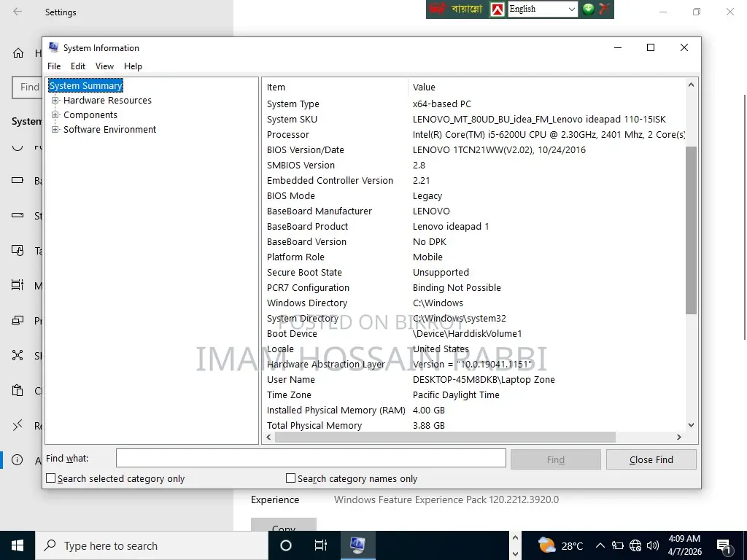Select System Summary in the tree
This screenshot has width=747, height=560.
86,86
